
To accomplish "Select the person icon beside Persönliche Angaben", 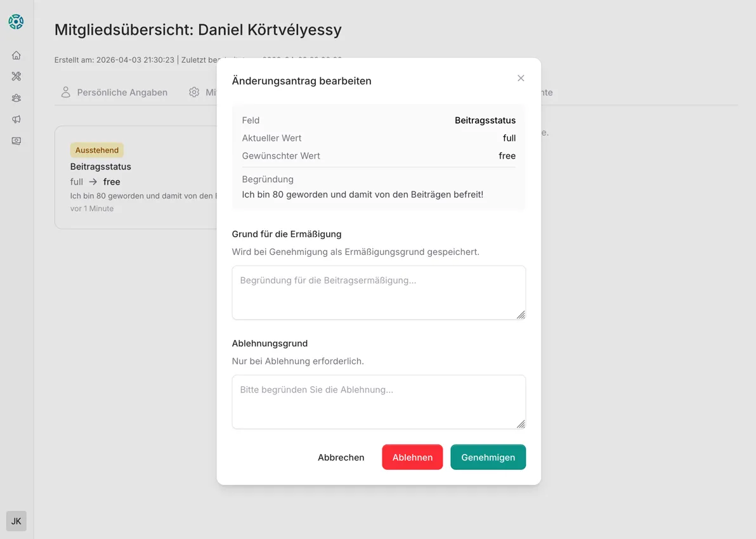I will point(65,92).
